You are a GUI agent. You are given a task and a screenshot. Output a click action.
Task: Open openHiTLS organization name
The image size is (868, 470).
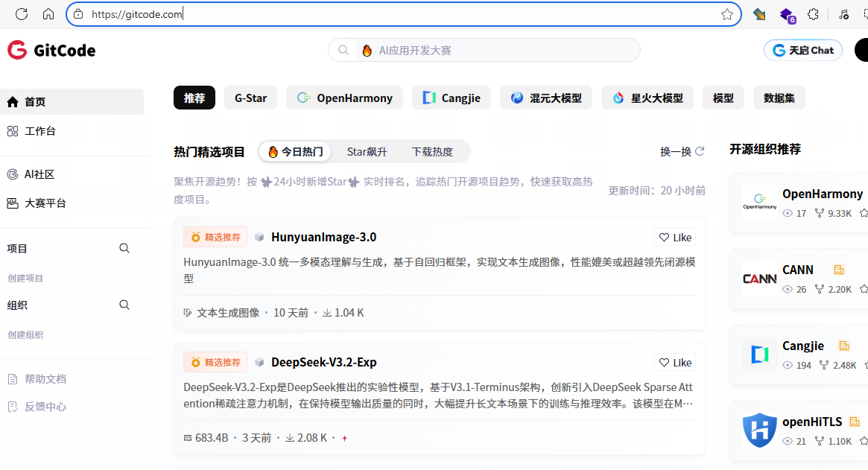[x=812, y=422]
